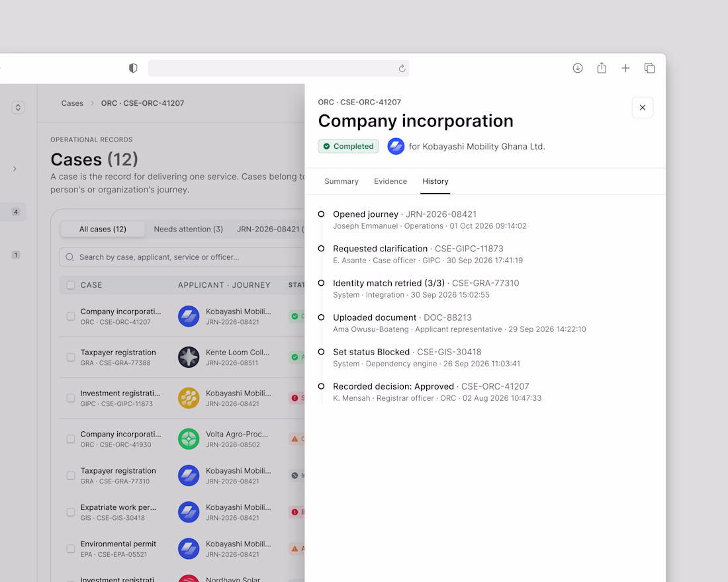This screenshot has width=728, height=582.
Task: Click the sidebar badge showing 1
Action: [x=16, y=255]
